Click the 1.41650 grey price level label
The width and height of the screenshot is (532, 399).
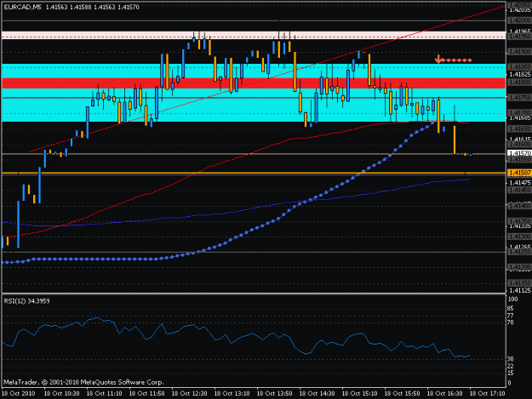click(519, 128)
